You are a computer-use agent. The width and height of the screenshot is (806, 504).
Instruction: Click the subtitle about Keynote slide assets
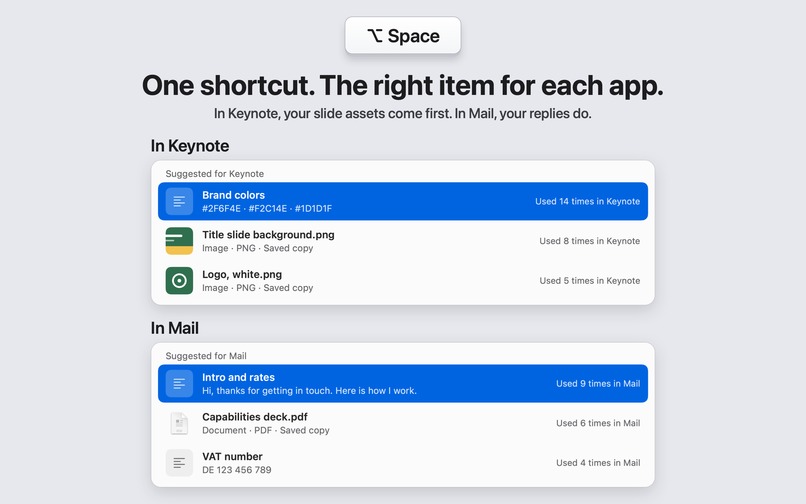tap(402, 113)
